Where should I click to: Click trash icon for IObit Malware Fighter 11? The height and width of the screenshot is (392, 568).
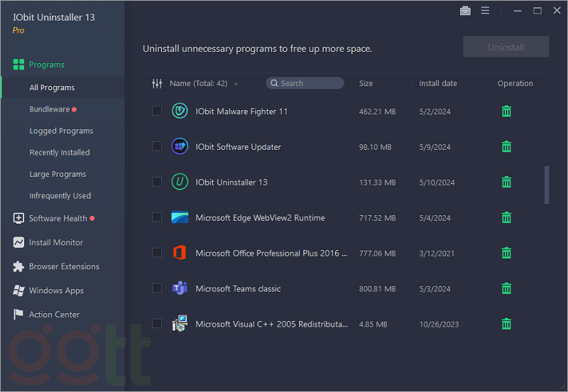click(506, 111)
